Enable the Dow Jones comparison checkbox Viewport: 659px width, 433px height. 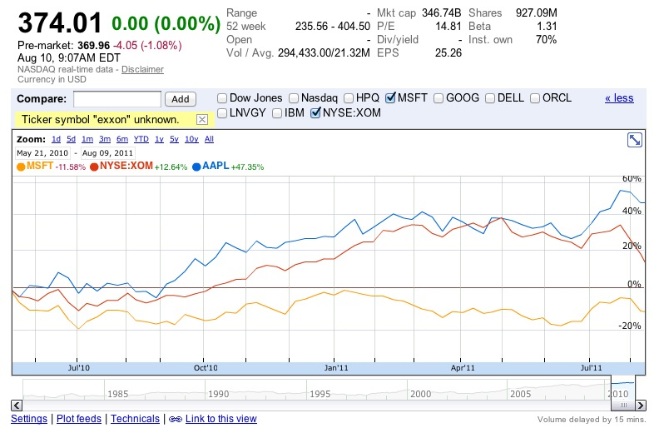click(224, 98)
